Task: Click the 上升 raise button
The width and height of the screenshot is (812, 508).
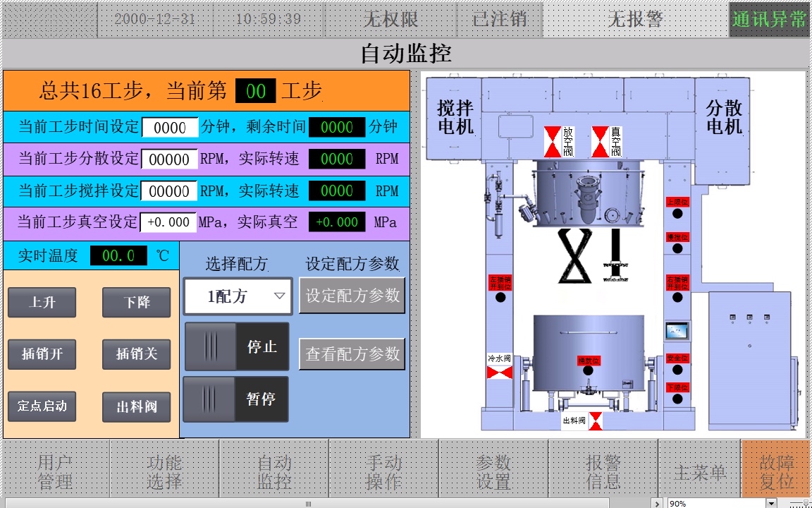Action: (42, 302)
